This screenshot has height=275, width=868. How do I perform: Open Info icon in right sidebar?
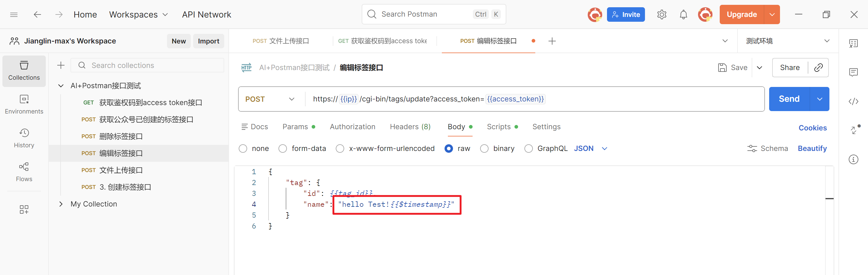pyautogui.click(x=853, y=159)
